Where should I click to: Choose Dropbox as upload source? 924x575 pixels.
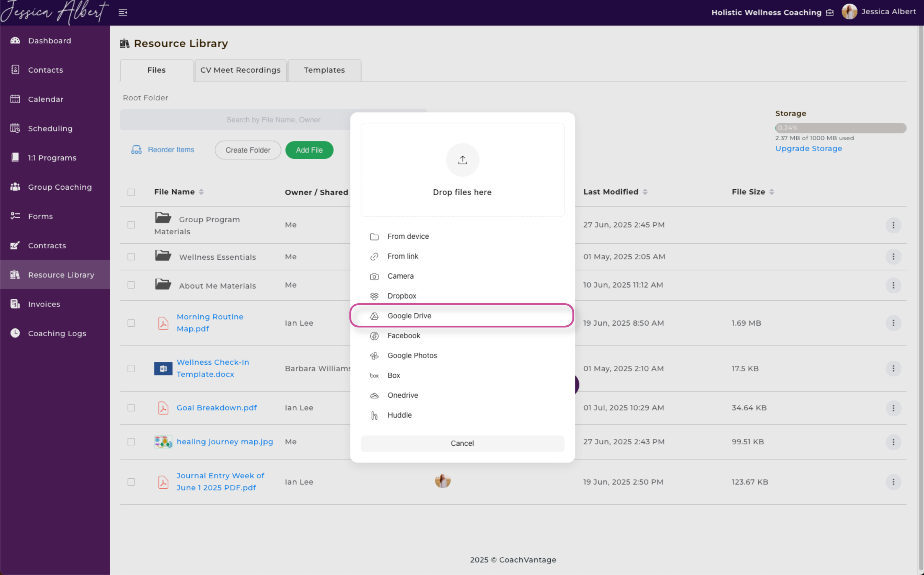pyautogui.click(x=401, y=296)
